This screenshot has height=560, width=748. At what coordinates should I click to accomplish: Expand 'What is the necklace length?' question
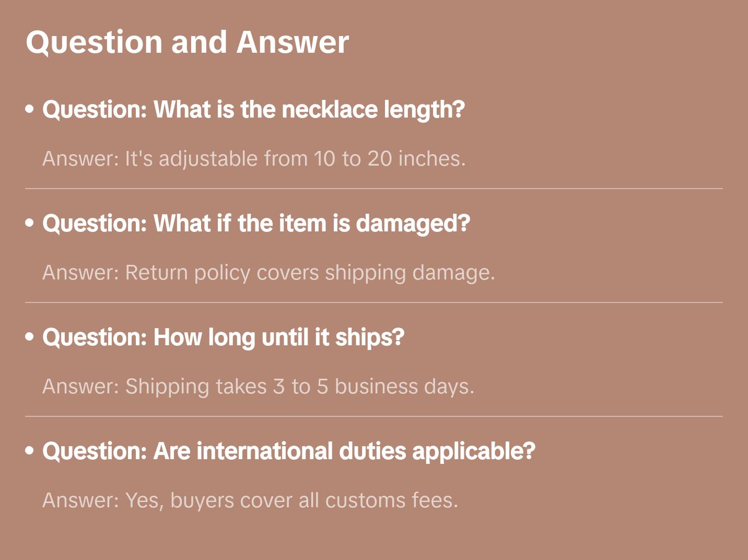tap(253, 110)
